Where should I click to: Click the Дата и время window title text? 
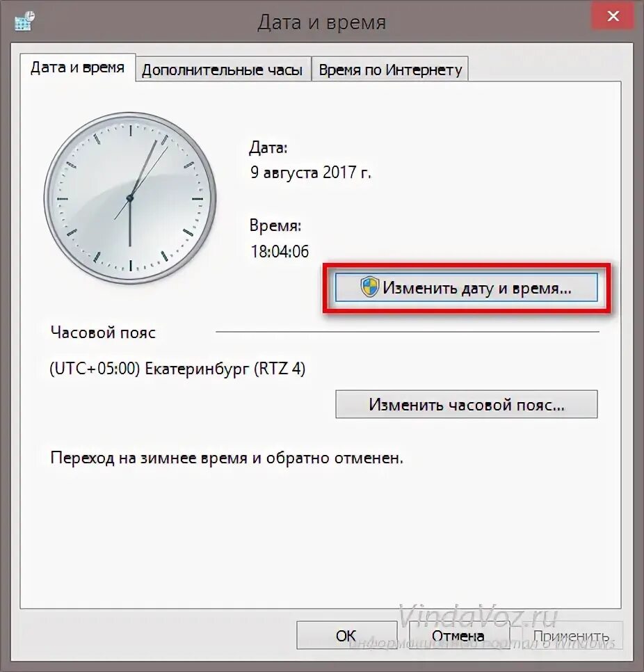click(x=321, y=22)
